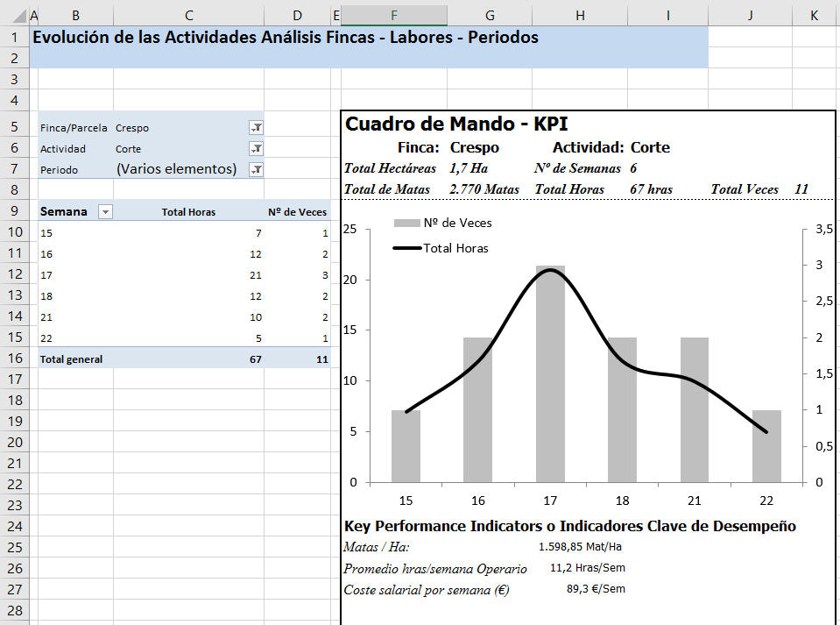Image resolution: width=840 pixels, height=625 pixels.
Task: Select the Total general label cell
Action: click(x=72, y=359)
